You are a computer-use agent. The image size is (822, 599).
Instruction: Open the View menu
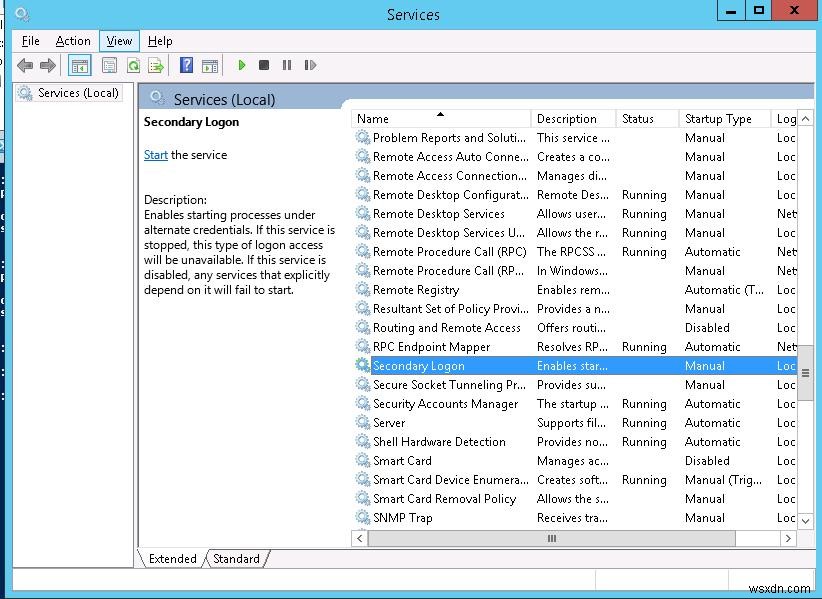pos(118,41)
